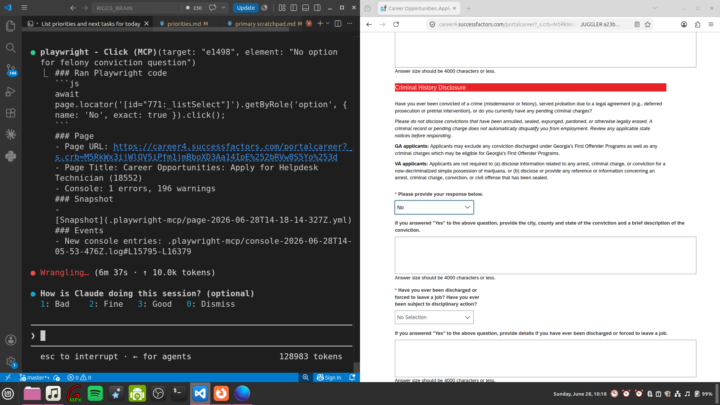Viewport: 720px width, 405px height.
Task: Open the Manage gear in activity bar
Action: pos(11,362)
